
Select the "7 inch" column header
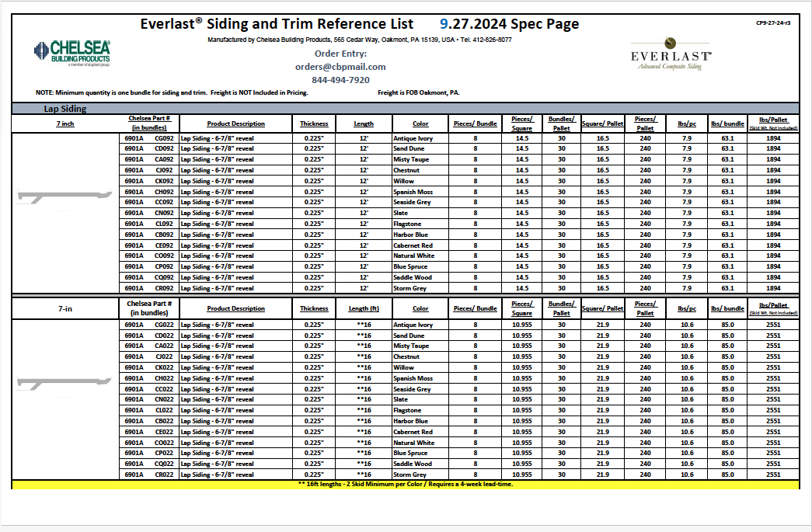[65, 123]
